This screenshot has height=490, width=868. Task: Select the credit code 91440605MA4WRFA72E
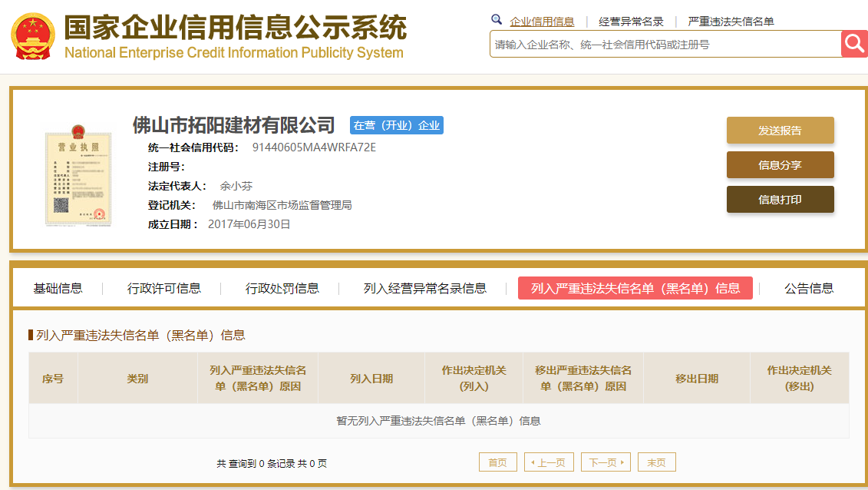(314, 147)
